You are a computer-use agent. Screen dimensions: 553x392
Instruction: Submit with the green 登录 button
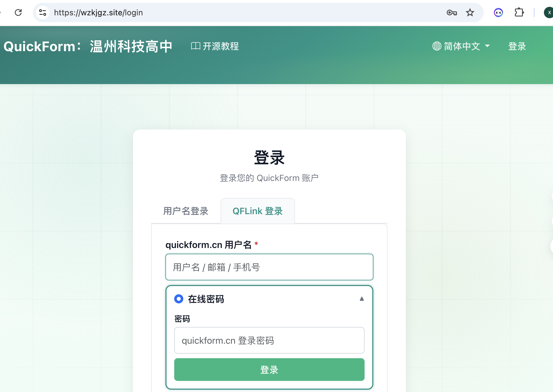(269, 370)
